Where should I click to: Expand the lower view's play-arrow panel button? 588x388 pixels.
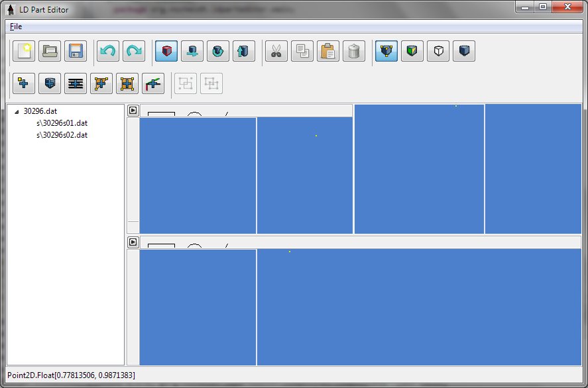click(133, 242)
